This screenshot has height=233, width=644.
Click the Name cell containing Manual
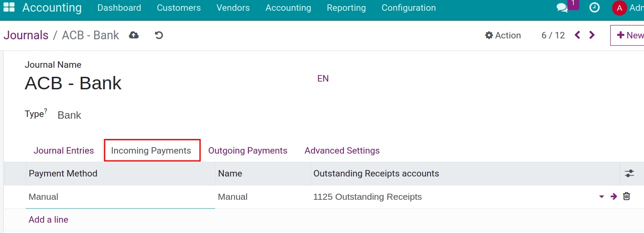[x=263, y=197]
